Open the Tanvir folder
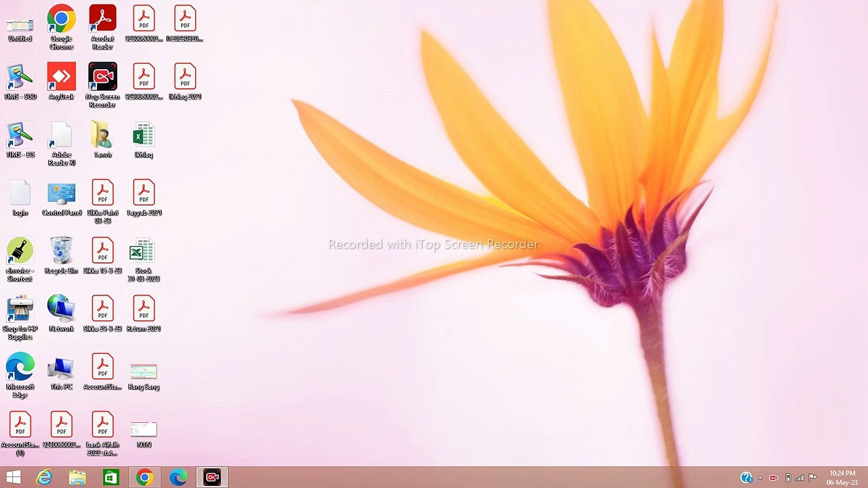This screenshot has height=488, width=868. tap(102, 136)
